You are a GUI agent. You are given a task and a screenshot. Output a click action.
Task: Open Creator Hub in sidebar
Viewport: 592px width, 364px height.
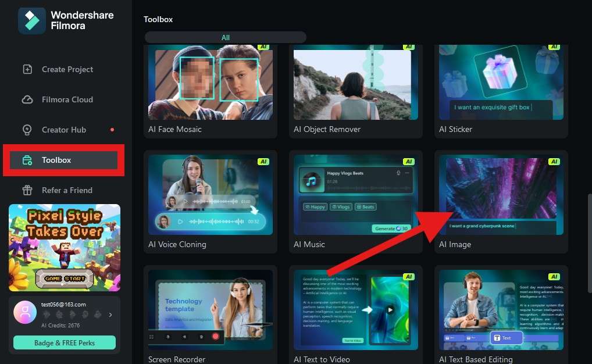[x=63, y=130]
